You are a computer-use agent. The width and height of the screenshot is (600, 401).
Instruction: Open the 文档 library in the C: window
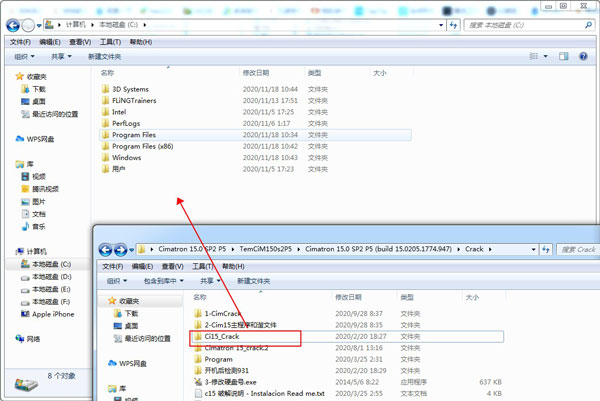(x=33, y=214)
